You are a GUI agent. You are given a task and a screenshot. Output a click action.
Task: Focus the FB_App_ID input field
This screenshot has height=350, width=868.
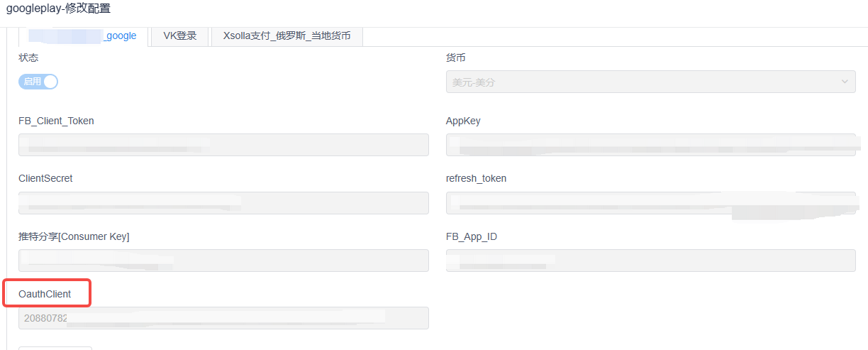[x=650, y=261]
